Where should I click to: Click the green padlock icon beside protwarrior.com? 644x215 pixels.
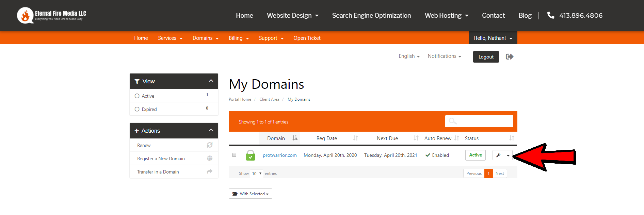pyautogui.click(x=251, y=155)
